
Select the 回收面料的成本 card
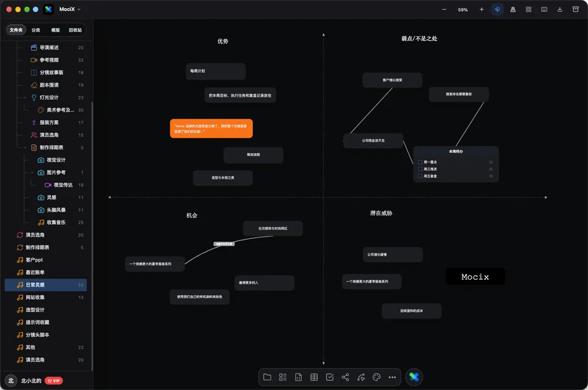click(412, 311)
